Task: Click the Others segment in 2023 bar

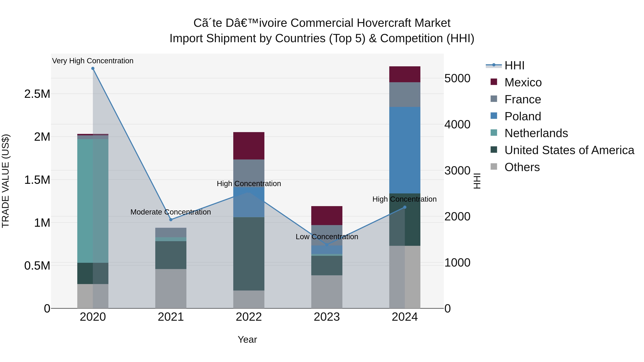Action: 327,292
